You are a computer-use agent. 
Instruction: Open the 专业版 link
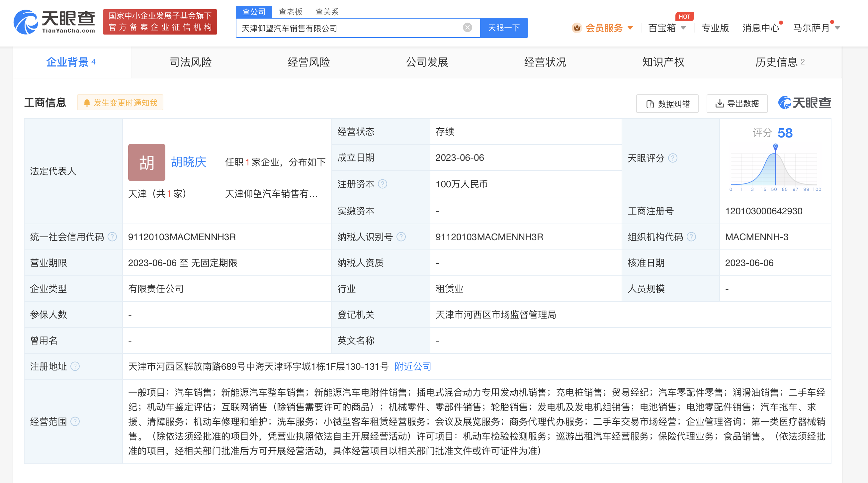coord(715,28)
